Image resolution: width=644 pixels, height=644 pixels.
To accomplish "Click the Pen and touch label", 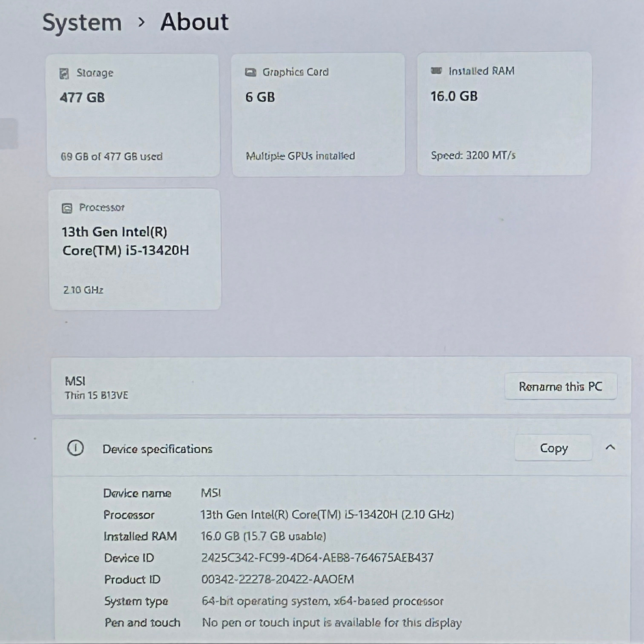I will (142, 622).
